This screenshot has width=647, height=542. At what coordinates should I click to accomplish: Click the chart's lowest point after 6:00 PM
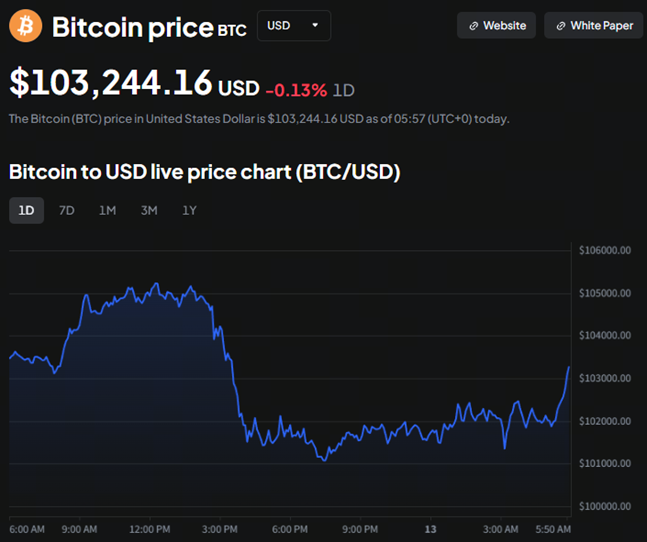(323, 460)
